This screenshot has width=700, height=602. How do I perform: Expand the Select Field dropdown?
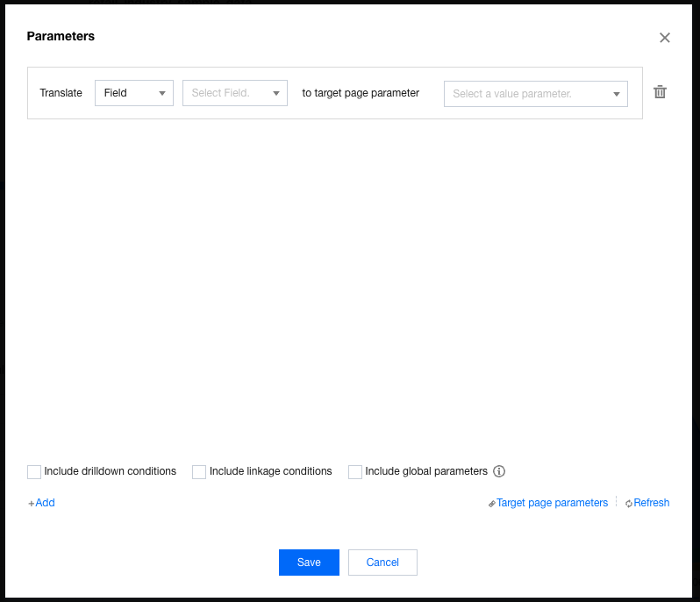(234, 93)
